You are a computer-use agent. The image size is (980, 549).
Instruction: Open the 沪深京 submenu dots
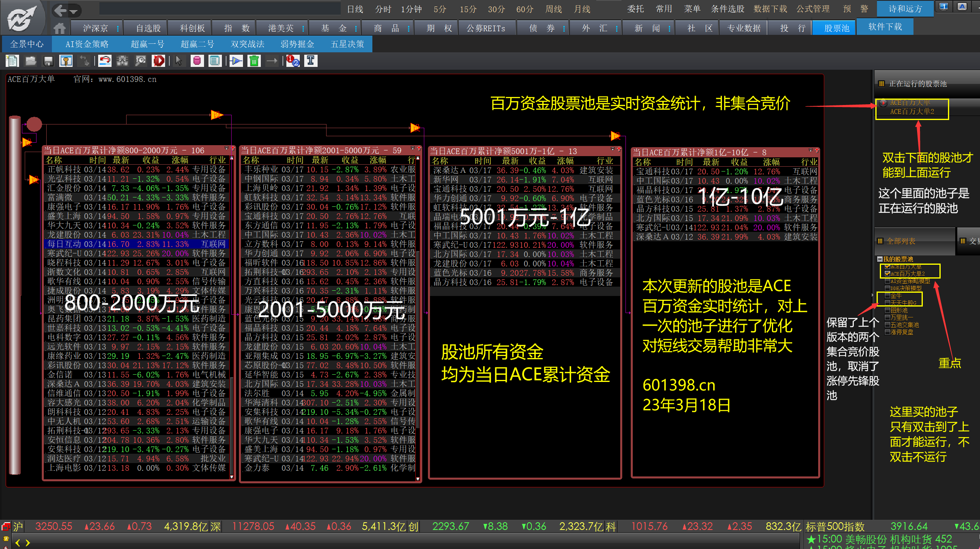coord(118,28)
